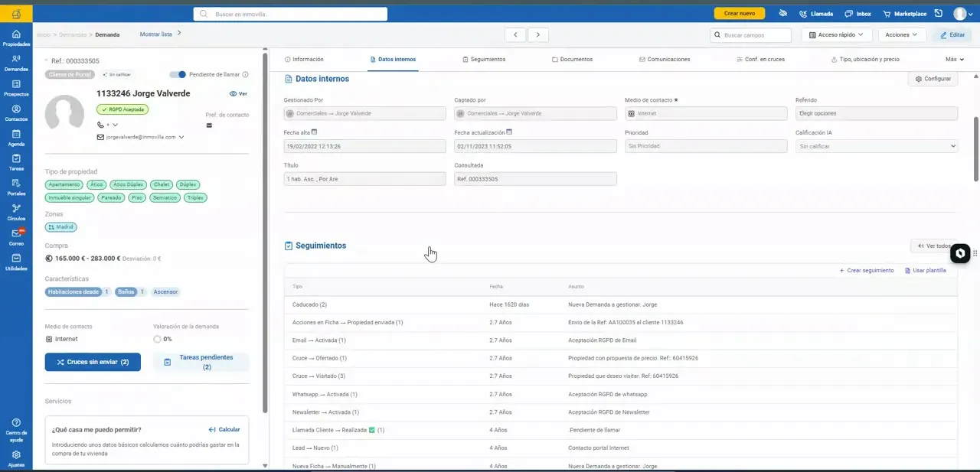Image resolution: width=980 pixels, height=472 pixels.
Task: Click the envelope icon under Pref. de contacto
Action: [x=210, y=125]
